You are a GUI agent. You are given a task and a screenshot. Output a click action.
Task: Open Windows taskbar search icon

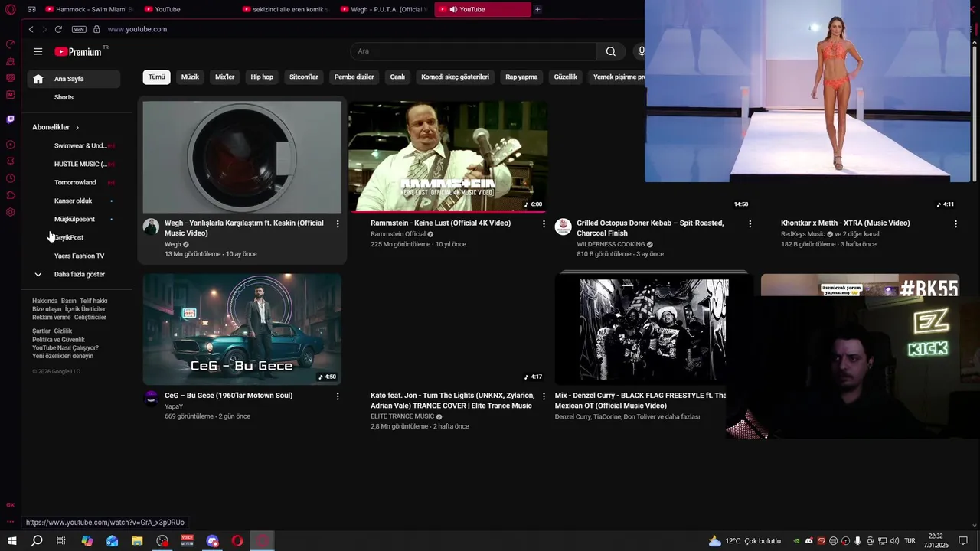tap(37, 541)
